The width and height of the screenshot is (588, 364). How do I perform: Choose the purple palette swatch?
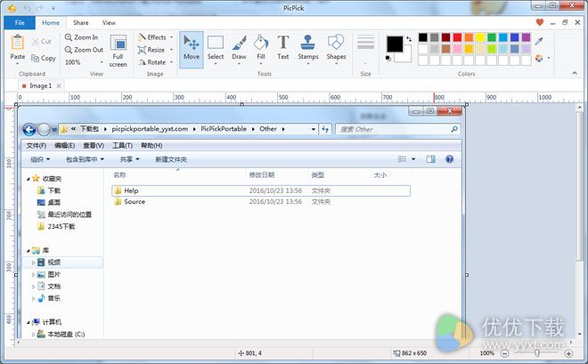pos(527,37)
